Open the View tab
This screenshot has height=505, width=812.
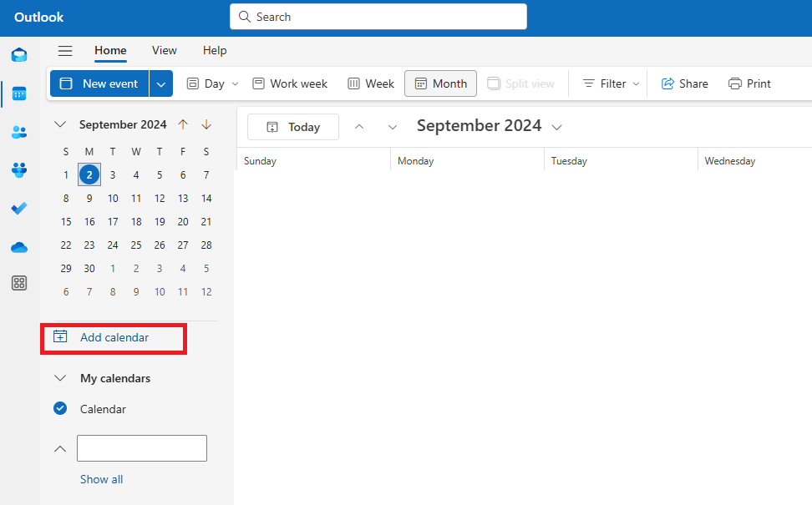click(165, 50)
